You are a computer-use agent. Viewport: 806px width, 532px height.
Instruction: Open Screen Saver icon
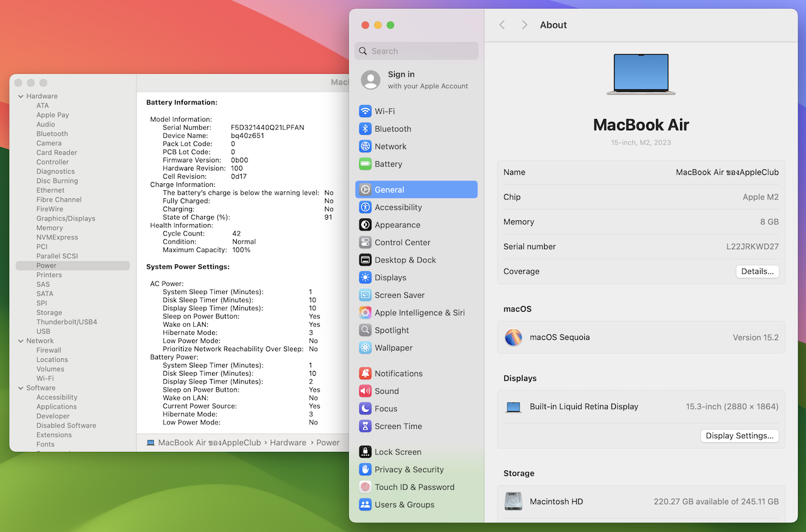pos(365,295)
